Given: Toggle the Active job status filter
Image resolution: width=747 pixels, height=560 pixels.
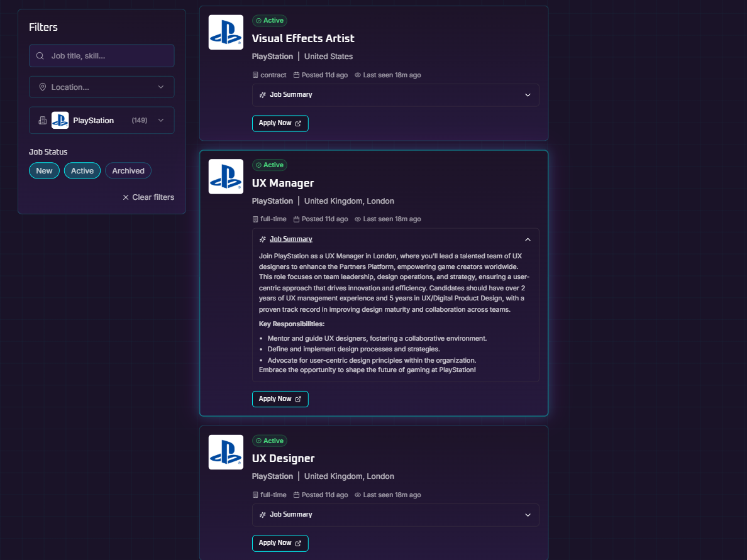Looking at the screenshot, I should coord(82,170).
